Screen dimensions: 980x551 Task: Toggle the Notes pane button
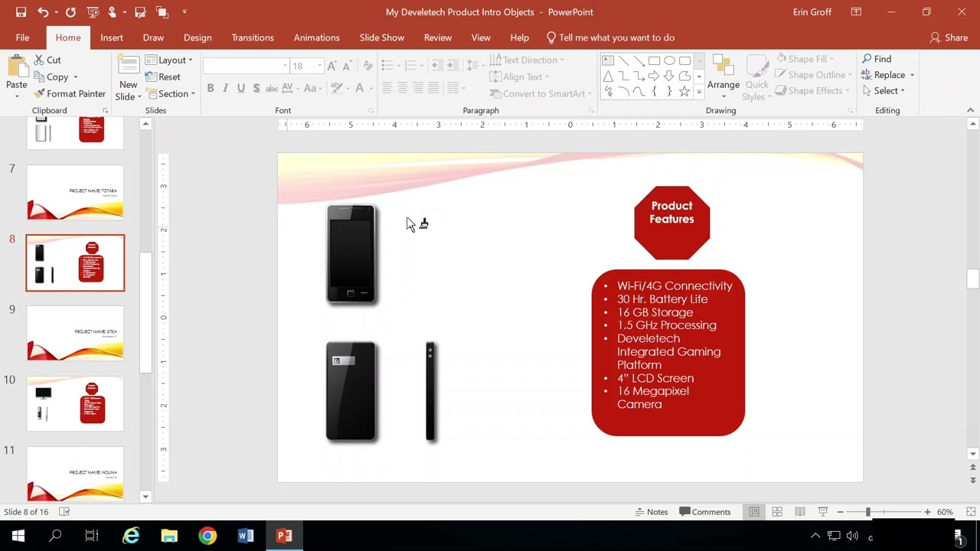(651, 512)
